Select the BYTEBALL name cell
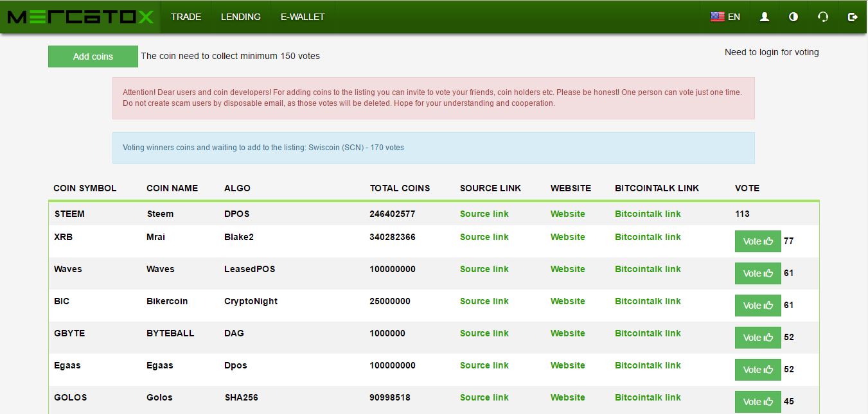Image resolution: width=868 pixels, height=414 pixels. (170, 333)
